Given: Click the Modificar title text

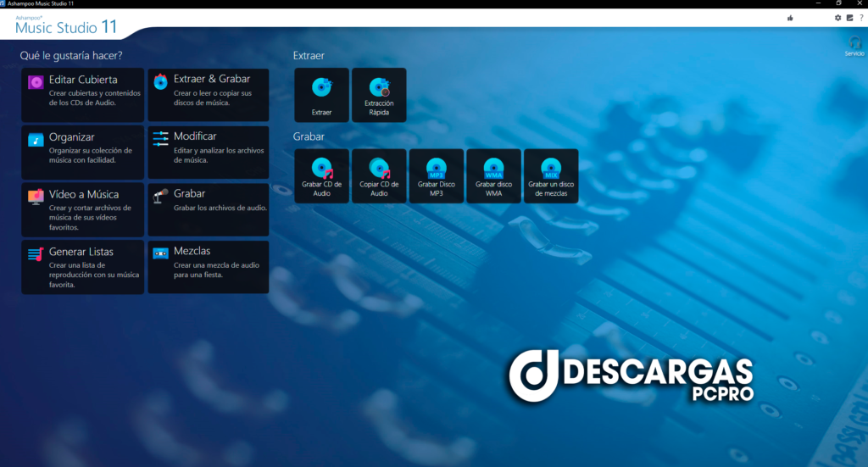Looking at the screenshot, I should coord(195,136).
